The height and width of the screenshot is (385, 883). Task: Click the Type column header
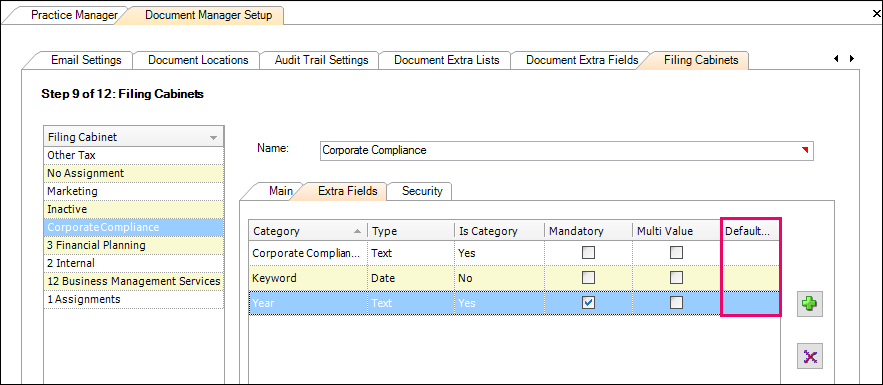click(411, 231)
